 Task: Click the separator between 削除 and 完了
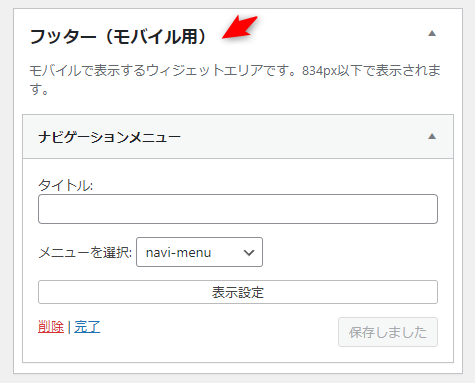click(69, 327)
